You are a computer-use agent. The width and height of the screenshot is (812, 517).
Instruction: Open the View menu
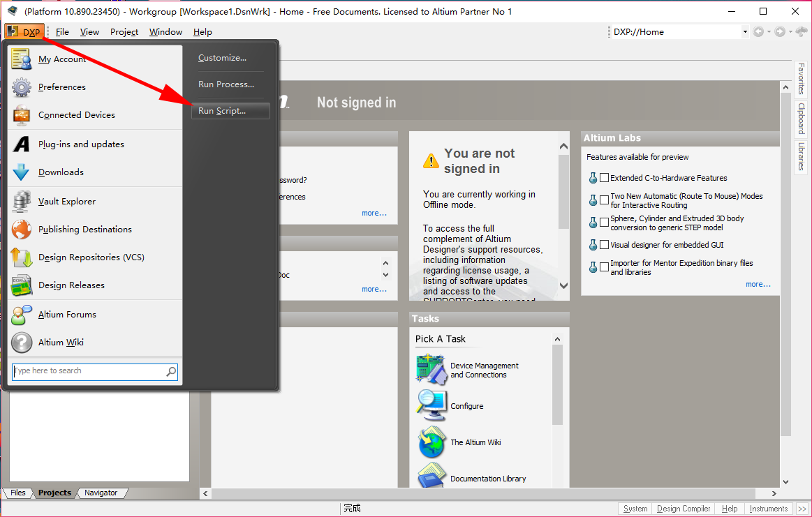[89, 31]
